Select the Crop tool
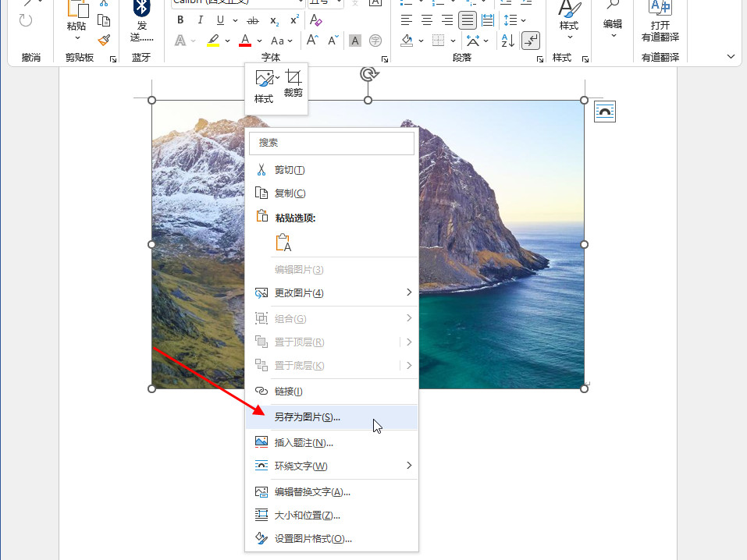This screenshot has width=747, height=560. point(293,83)
